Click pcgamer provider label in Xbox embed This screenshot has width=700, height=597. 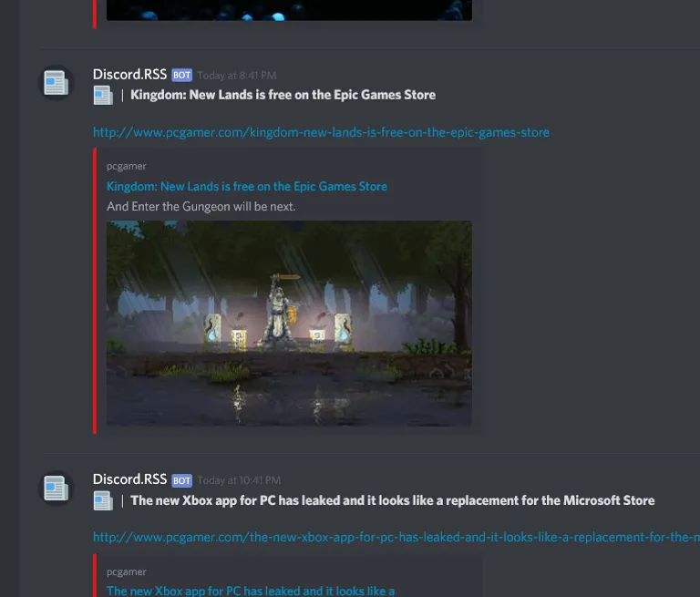(x=127, y=572)
